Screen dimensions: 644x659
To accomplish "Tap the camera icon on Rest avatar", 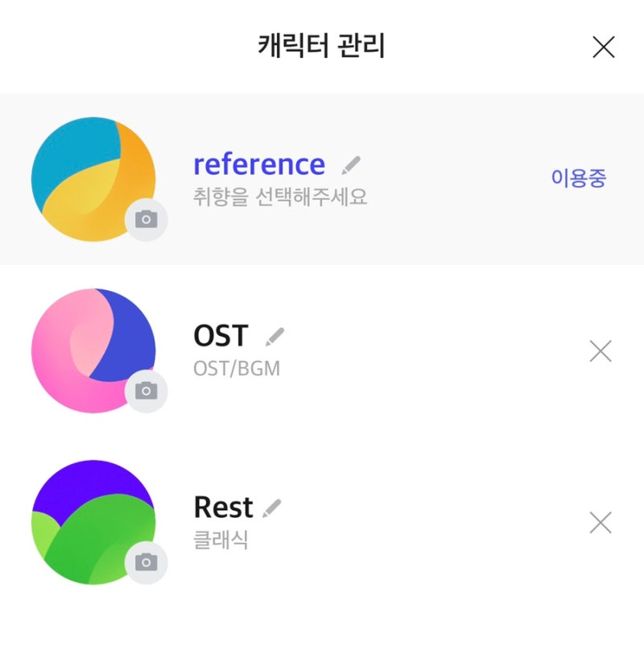I will (x=147, y=562).
